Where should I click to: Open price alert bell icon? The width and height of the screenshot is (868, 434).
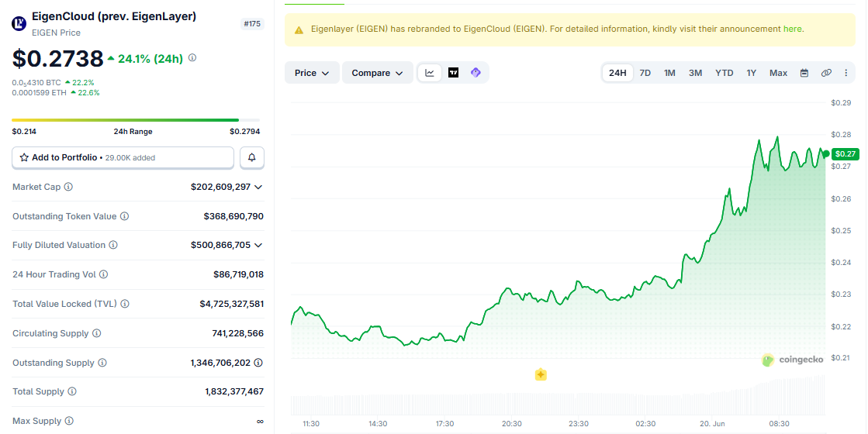point(252,157)
